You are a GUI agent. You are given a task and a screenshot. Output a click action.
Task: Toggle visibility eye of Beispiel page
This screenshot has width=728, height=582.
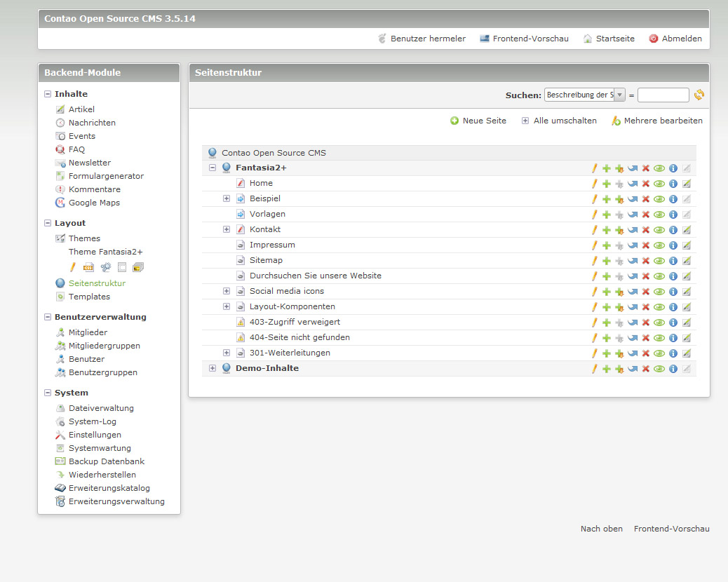(659, 199)
